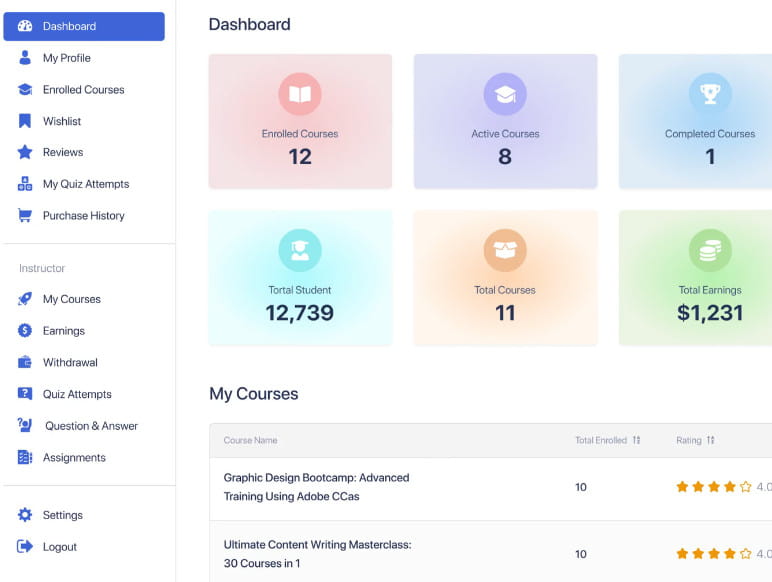Viewport: 772px width, 582px height.
Task: Click the Wishlist bookmark icon
Action: (x=25, y=121)
